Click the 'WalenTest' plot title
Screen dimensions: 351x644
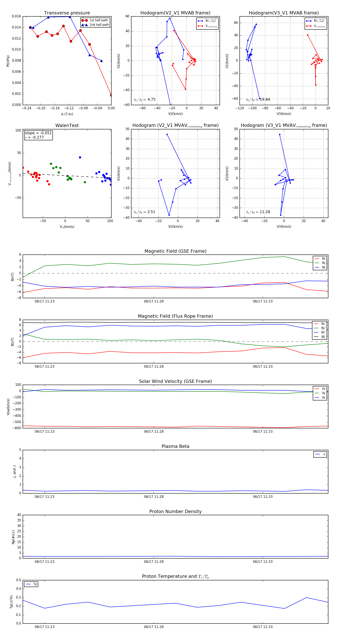tap(67, 125)
